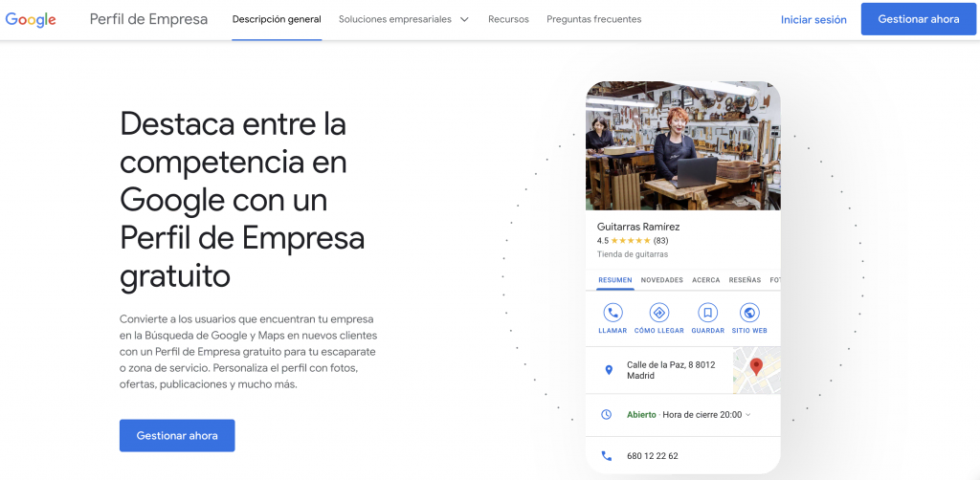Go to Preguntas frecuentes
Viewport: 980px width, 480px height.
tap(593, 19)
